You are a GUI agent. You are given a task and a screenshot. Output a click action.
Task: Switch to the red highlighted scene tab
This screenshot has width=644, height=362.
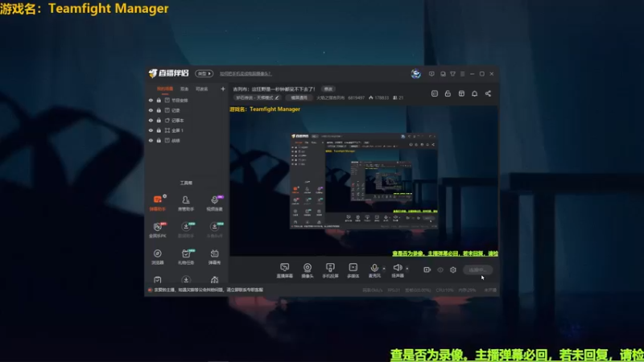(165, 88)
